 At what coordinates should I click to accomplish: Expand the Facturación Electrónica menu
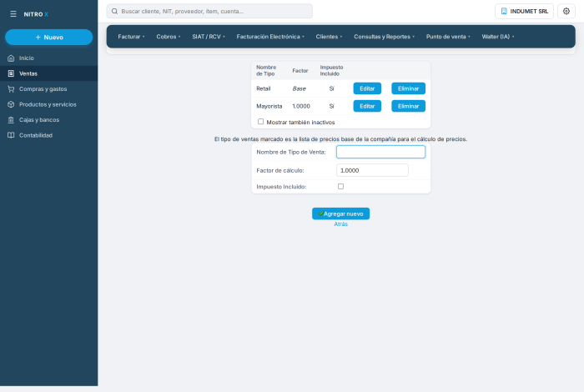coord(270,37)
